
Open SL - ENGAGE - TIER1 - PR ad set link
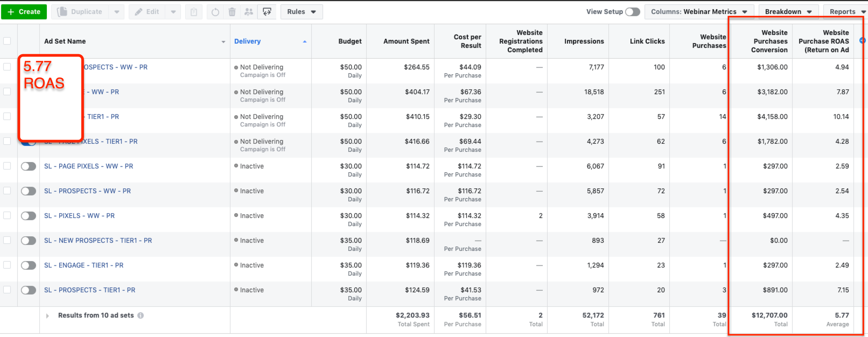(x=84, y=265)
